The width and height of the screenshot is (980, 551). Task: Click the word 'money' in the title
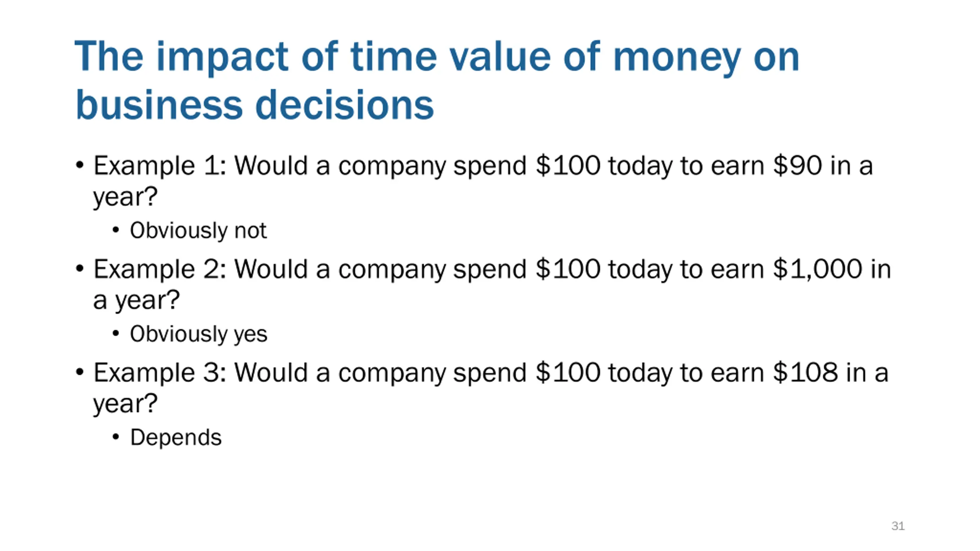pos(677,59)
